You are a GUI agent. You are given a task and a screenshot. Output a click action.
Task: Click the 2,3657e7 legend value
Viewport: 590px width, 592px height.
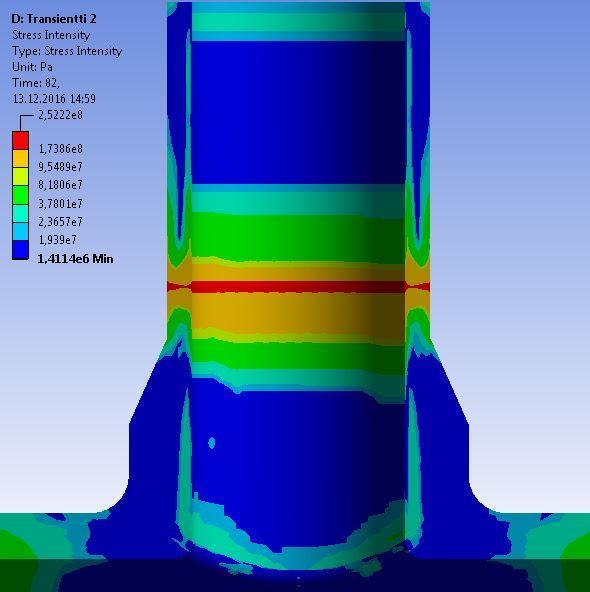tap(60, 222)
